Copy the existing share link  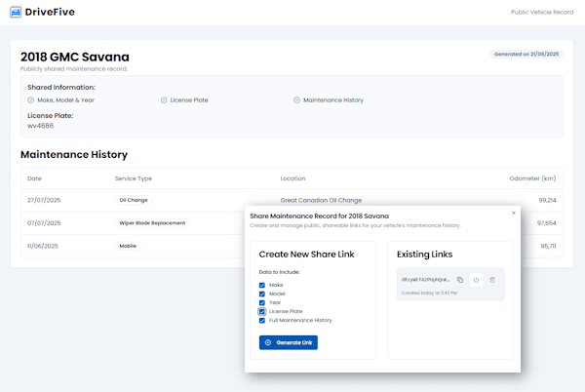[460, 280]
